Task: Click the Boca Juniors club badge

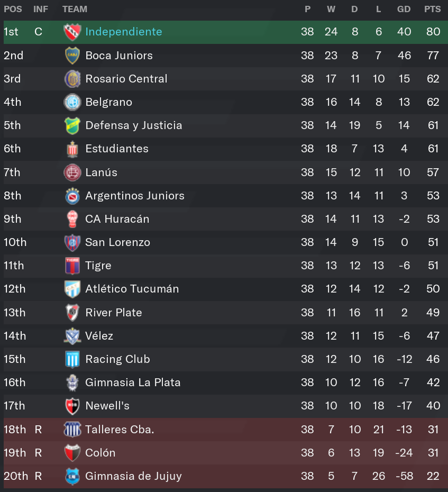Action: [x=72, y=56]
